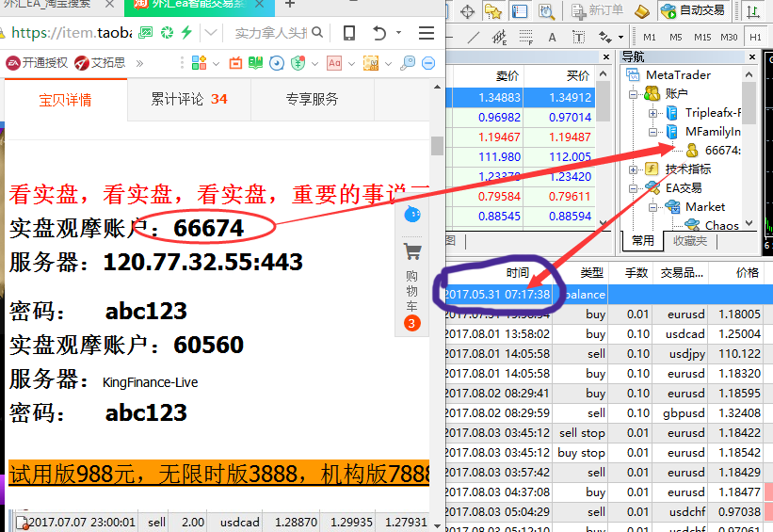This screenshot has height=532, width=773.
Task: Click the colorful apps grid extension icon
Action: pyautogui.click(x=199, y=63)
